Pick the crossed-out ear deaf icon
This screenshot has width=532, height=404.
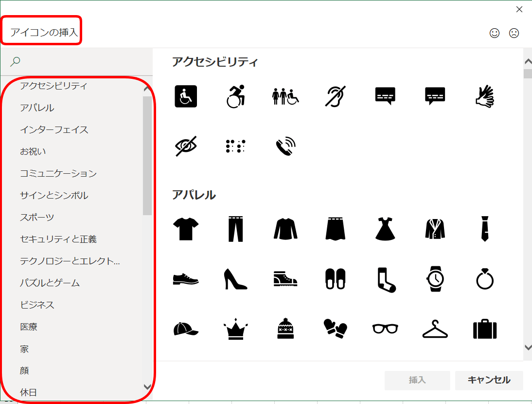(335, 96)
